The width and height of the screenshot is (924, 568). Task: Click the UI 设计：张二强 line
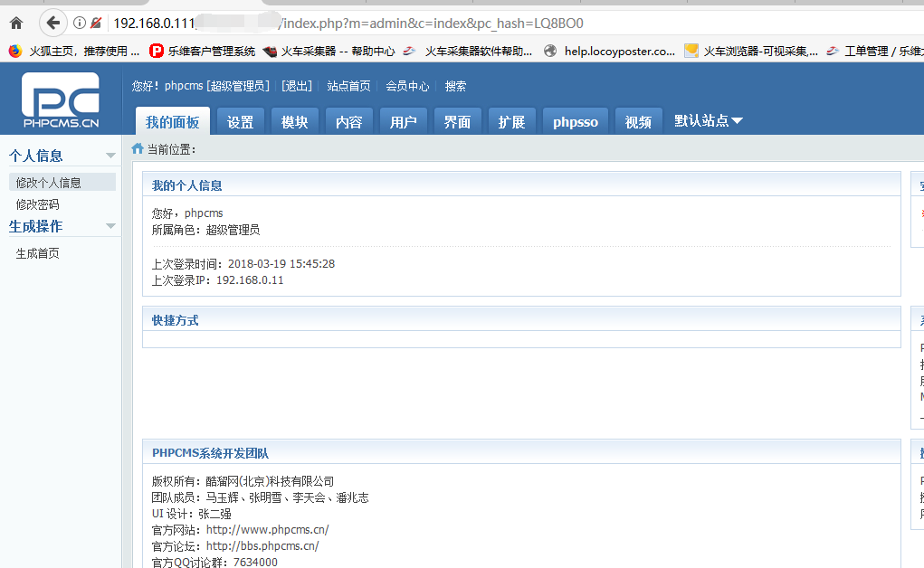192,514
